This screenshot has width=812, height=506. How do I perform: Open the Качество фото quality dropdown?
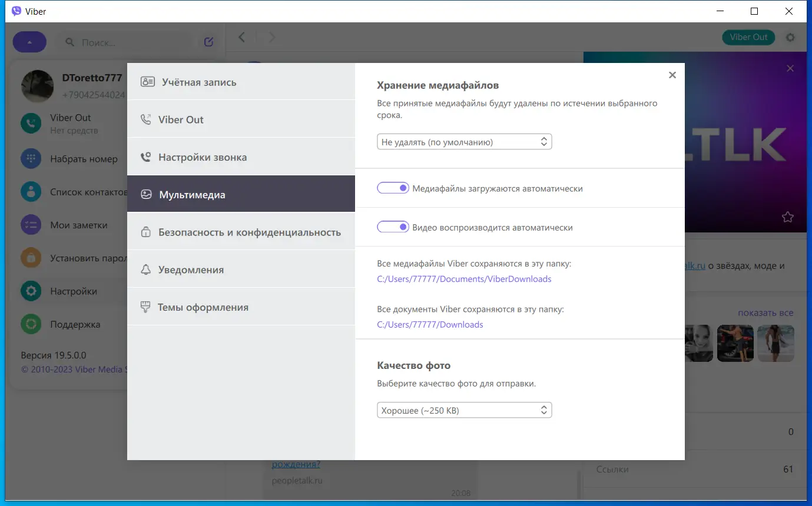[x=464, y=410]
